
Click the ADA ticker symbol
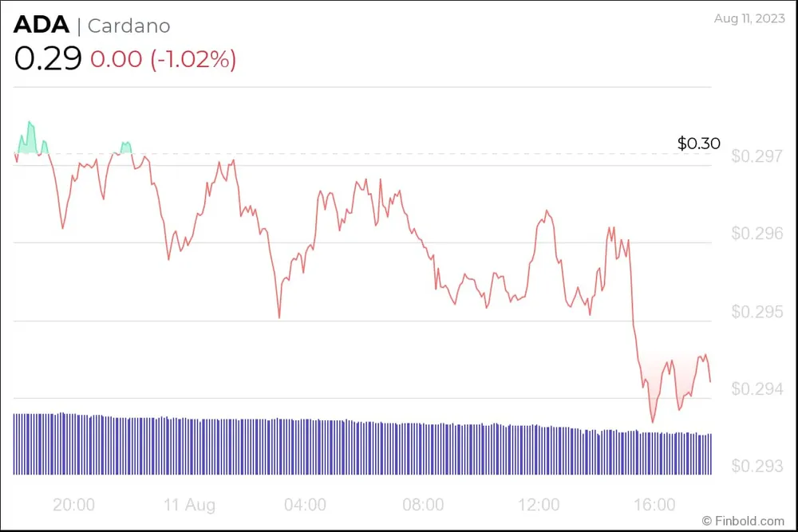[x=41, y=25]
